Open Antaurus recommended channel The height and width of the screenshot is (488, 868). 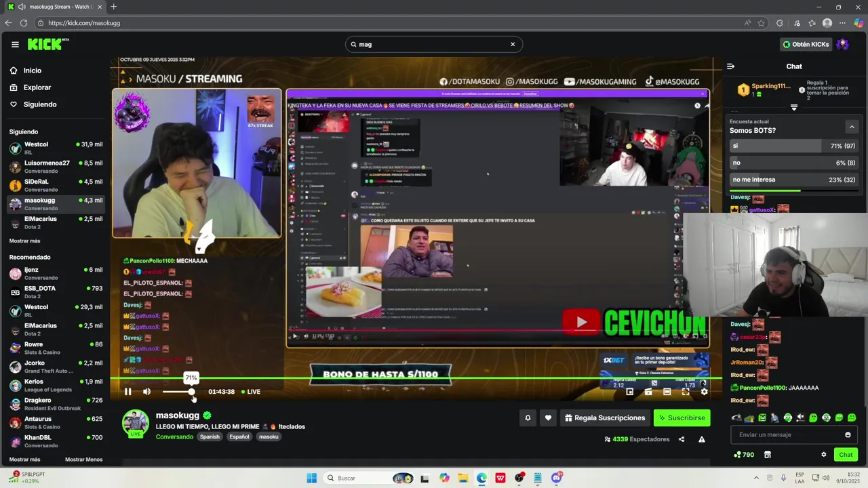[56, 422]
